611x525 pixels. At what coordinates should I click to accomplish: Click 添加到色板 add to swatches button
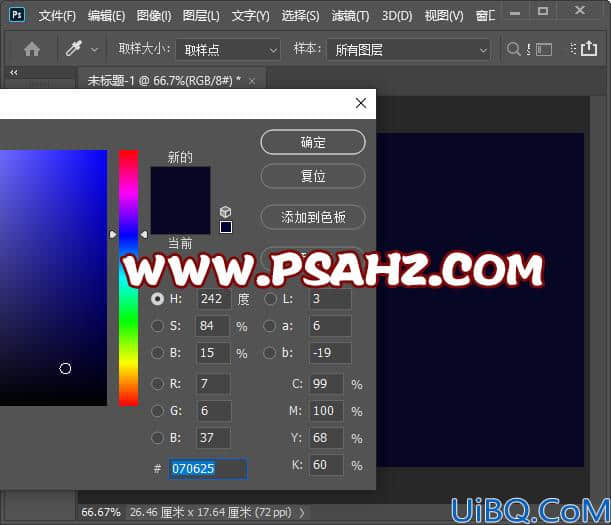[x=313, y=217]
